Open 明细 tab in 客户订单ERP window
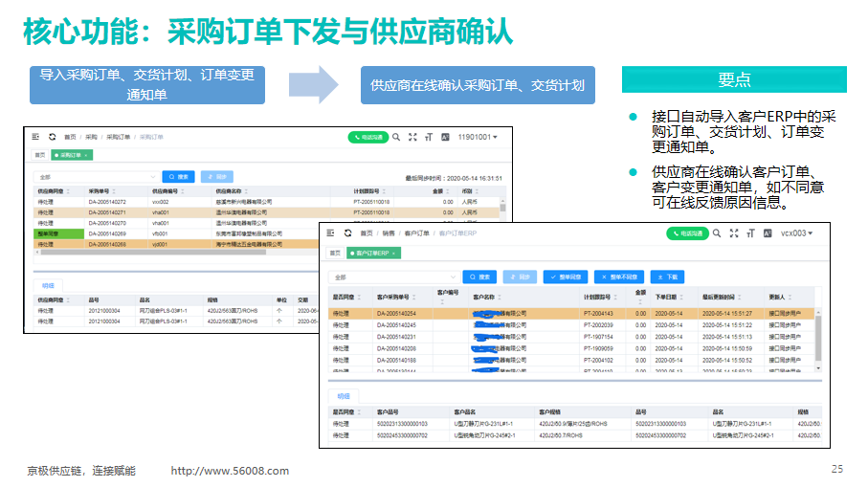This screenshot has height=487, width=868. click(x=344, y=396)
